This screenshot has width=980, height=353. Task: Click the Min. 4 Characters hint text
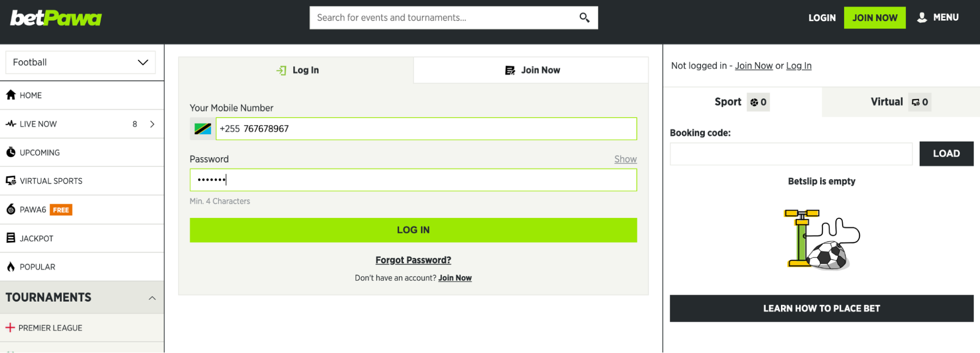point(220,201)
